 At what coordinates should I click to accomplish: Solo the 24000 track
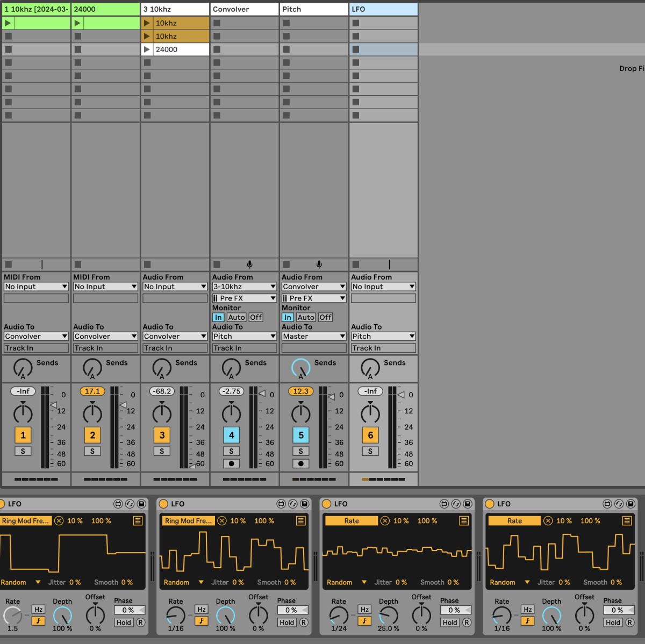point(92,451)
